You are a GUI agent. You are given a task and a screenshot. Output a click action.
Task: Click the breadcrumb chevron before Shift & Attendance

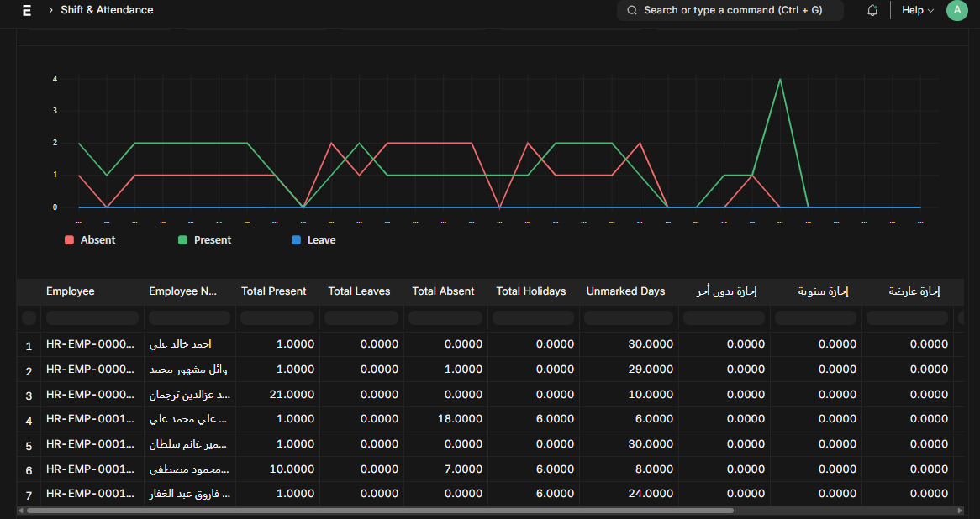click(x=50, y=10)
